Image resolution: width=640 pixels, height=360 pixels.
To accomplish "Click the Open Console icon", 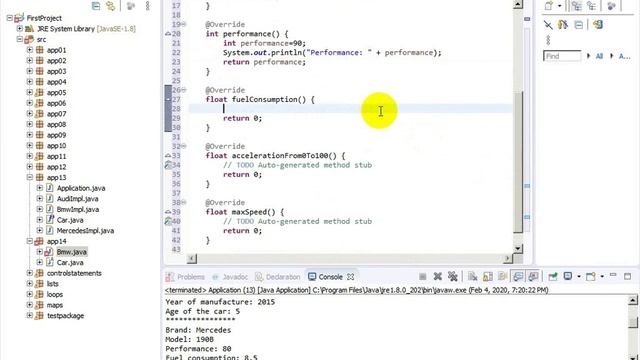I will tap(591, 277).
